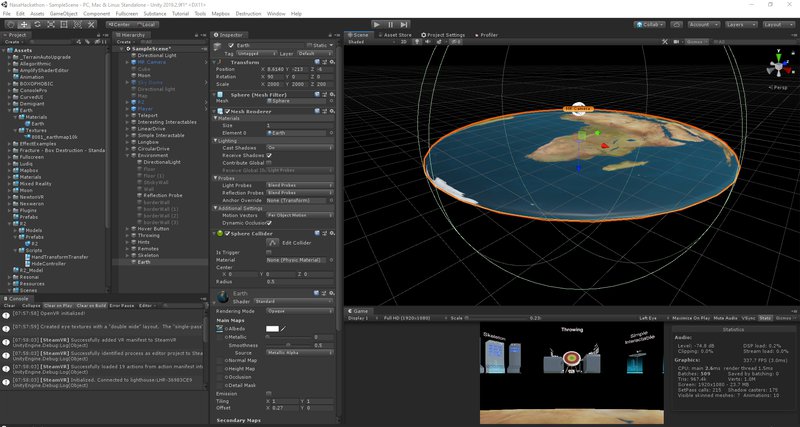
Task: Click the Step forward button
Action: point(403,24)
